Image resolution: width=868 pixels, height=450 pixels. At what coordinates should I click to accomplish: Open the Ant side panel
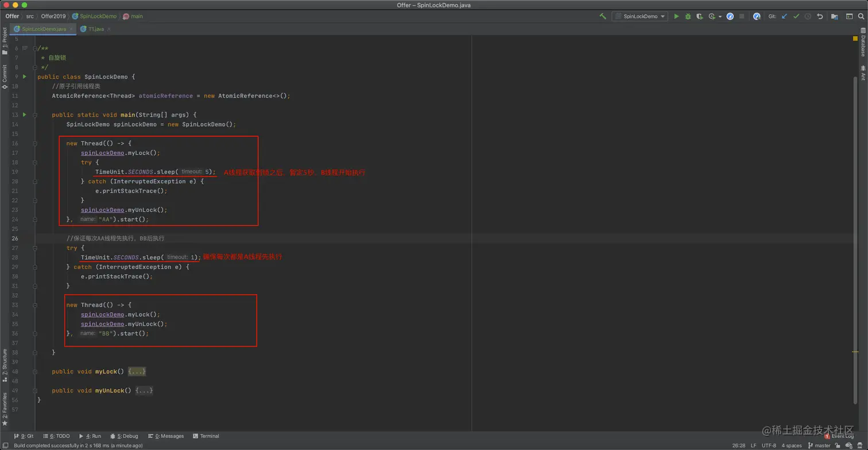pos(863,73)
